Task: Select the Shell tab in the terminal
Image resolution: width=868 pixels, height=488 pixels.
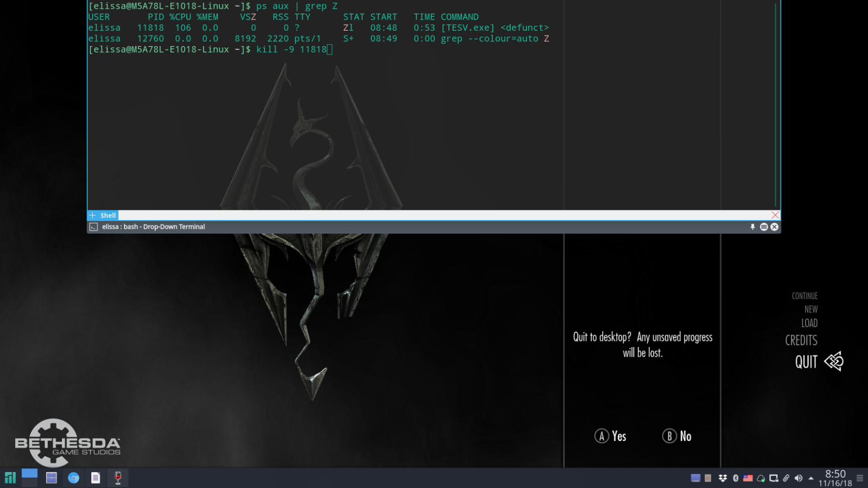Action: tap(108, 215)
